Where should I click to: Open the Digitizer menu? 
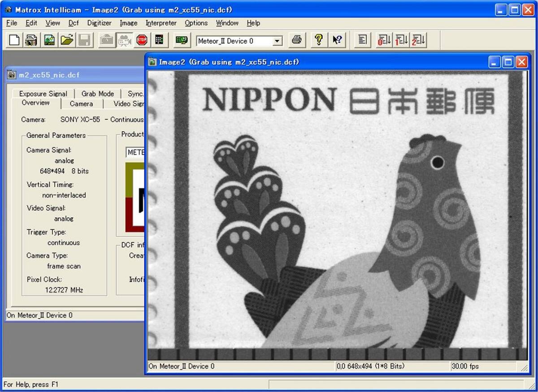click(x=99, y=23)
